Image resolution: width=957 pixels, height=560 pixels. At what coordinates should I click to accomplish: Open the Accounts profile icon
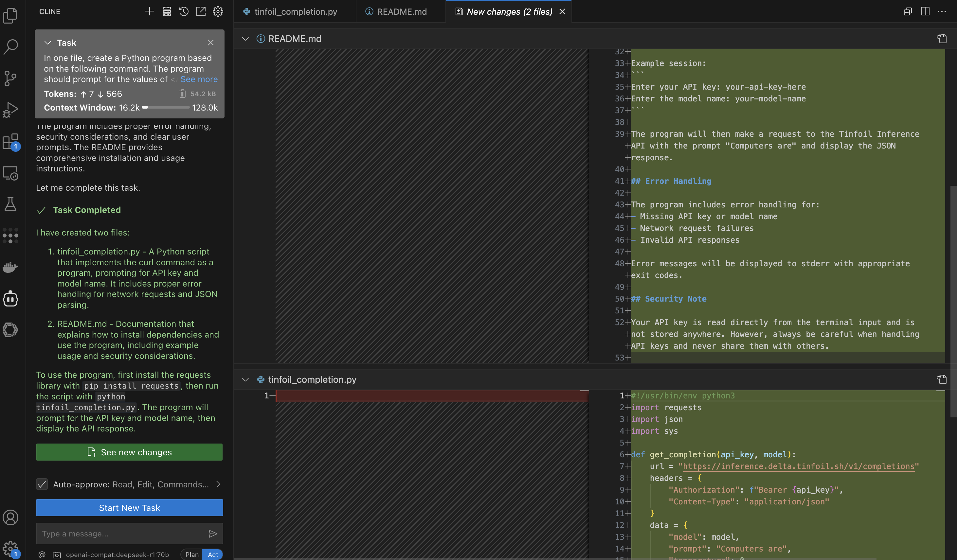(10, 517)
